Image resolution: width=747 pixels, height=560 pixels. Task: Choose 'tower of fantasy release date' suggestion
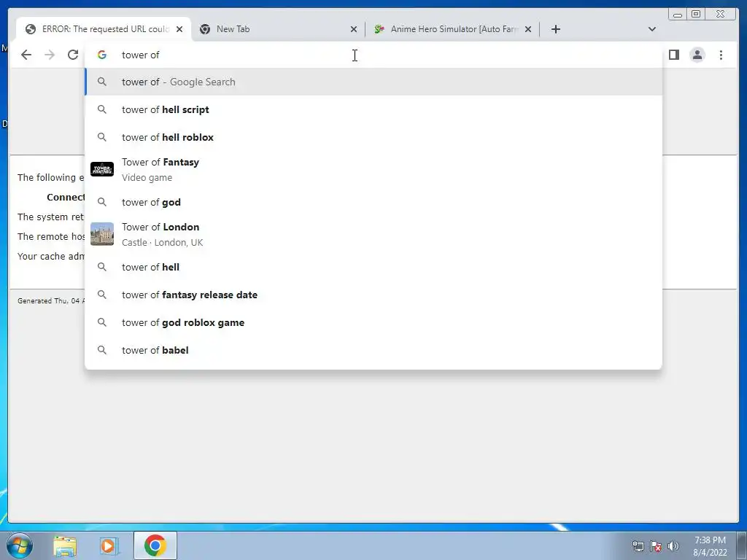(x=373, y=295)
